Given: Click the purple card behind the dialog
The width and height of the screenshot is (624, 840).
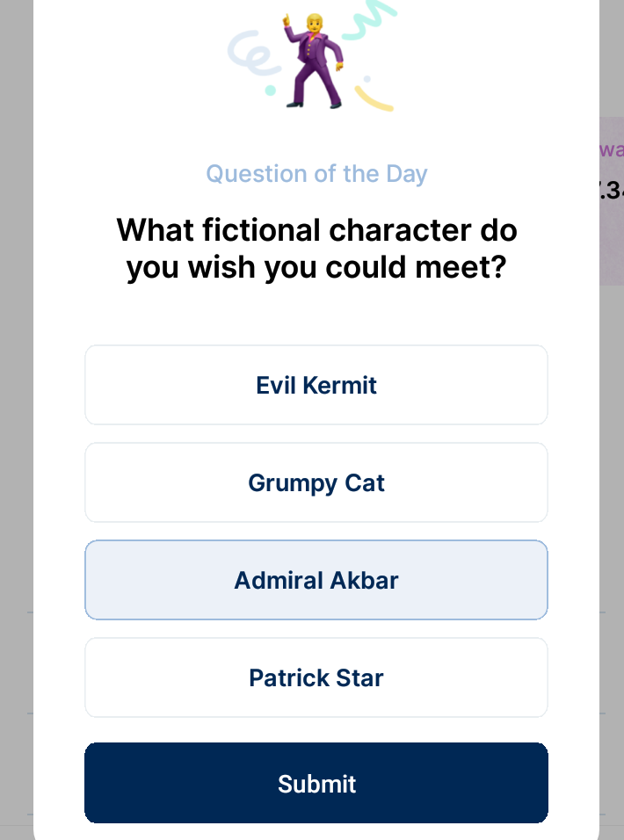Looking at the screenshot, I should point(611,246).
